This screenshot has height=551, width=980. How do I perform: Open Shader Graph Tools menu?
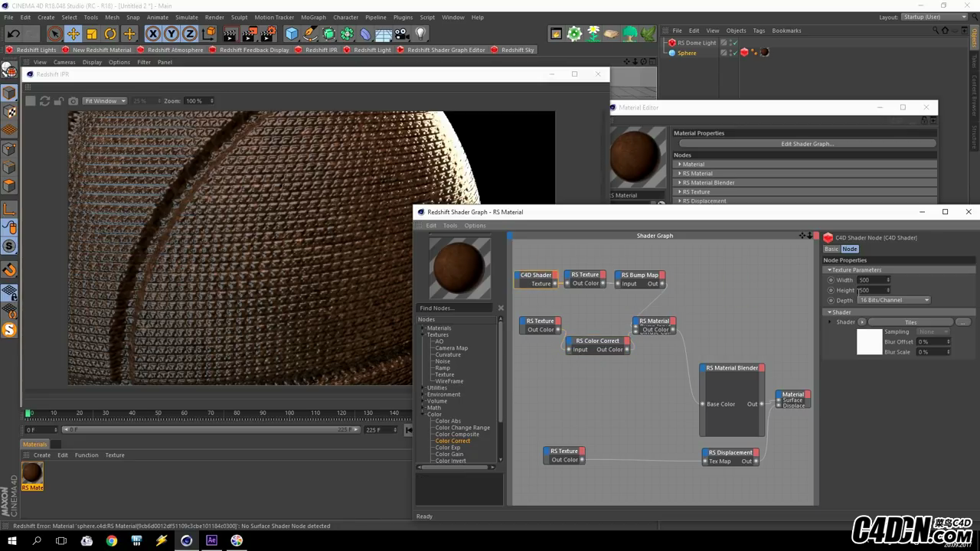click(450, 225)
